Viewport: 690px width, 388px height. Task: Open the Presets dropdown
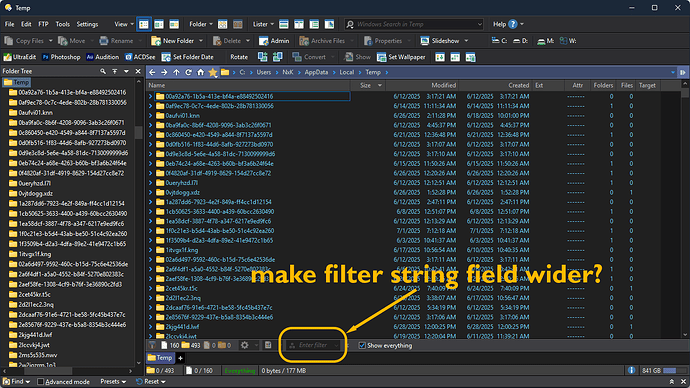(113, 382)
